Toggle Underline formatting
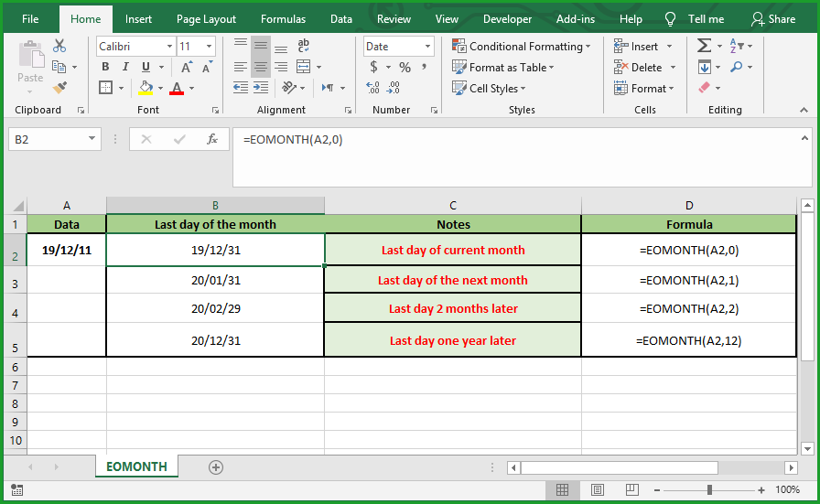 [146, 67]
